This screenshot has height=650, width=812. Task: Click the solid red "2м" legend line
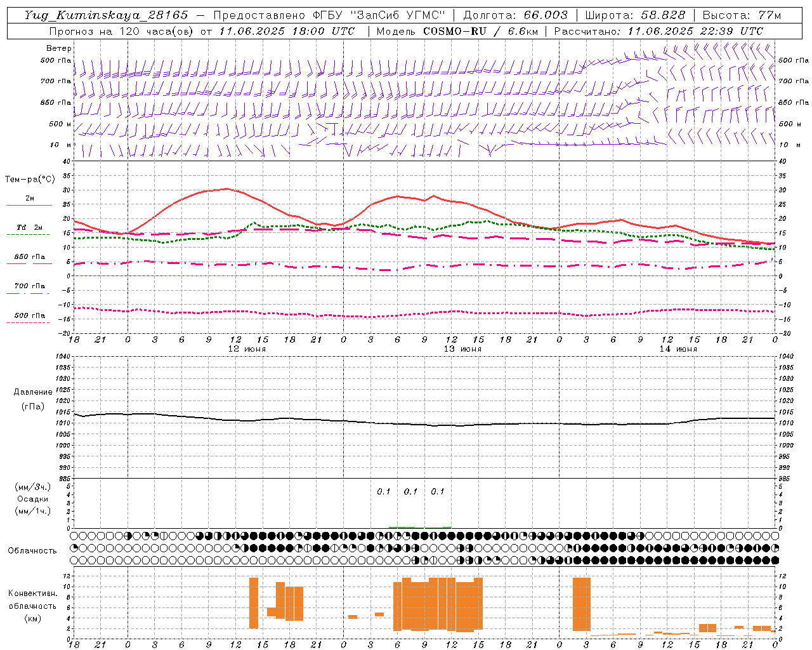point(29,205)
